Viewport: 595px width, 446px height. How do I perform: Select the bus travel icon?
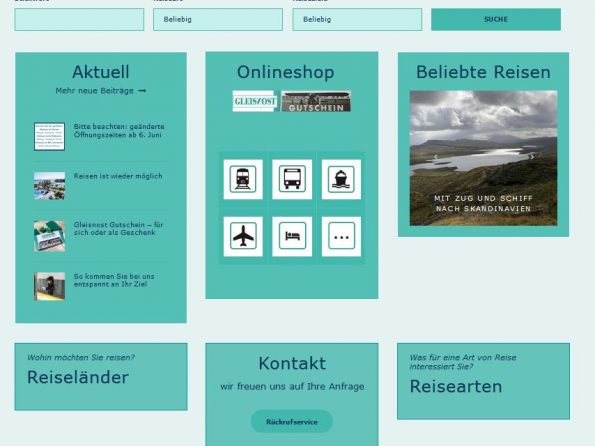coord(292,179)
